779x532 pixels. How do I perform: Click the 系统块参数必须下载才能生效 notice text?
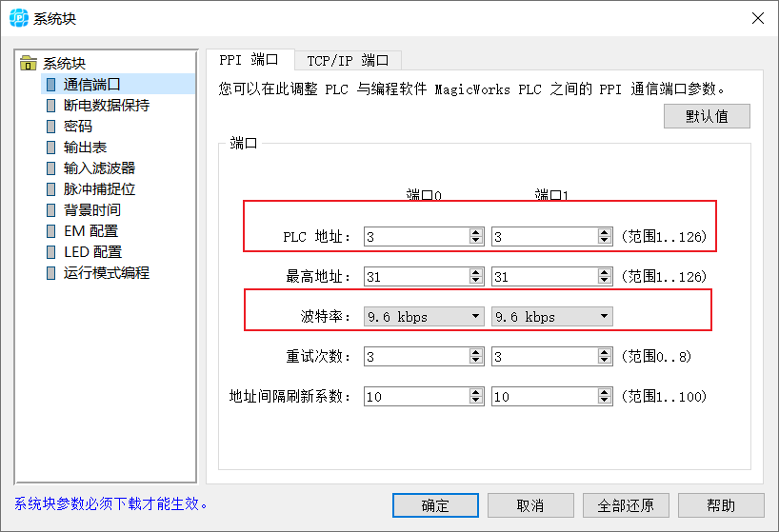tap(110, 503)
